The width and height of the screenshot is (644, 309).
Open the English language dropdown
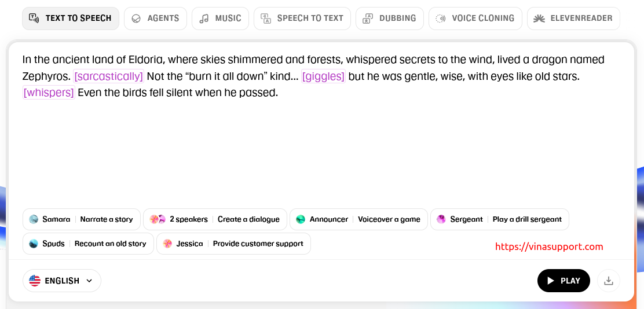click(x=62, y=281)
